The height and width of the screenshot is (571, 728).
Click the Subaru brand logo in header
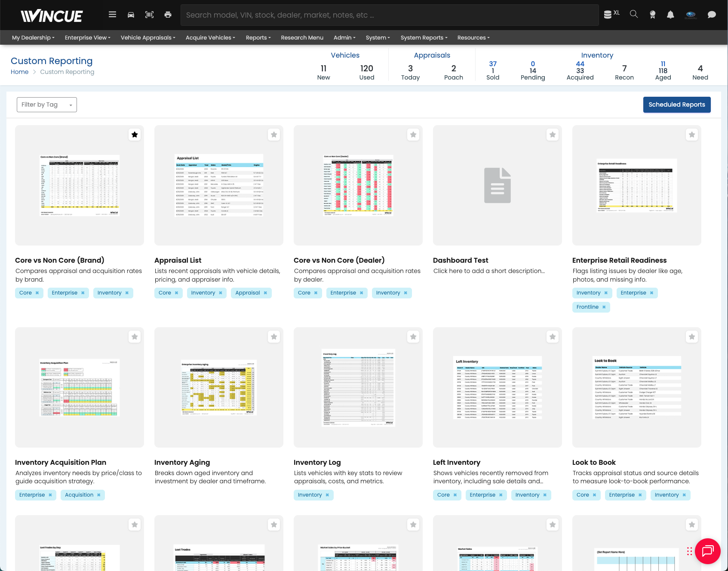[x=691, y=14]
